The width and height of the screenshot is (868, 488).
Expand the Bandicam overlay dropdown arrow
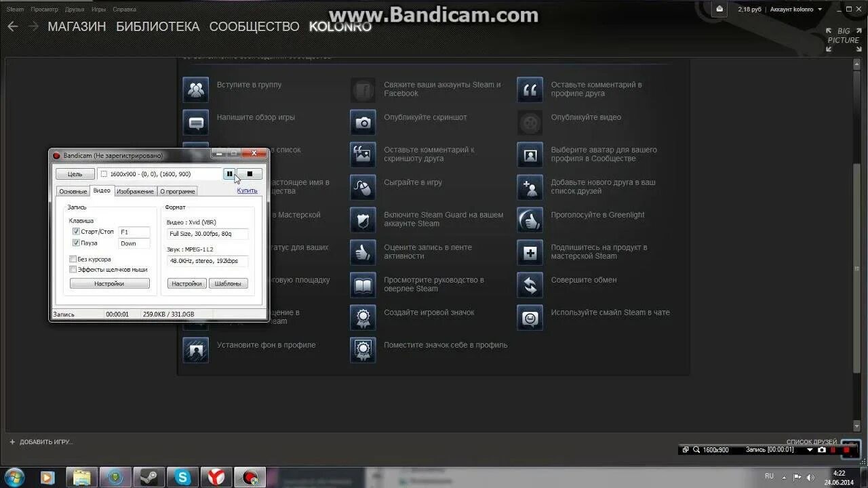click(x=810, y=449)
